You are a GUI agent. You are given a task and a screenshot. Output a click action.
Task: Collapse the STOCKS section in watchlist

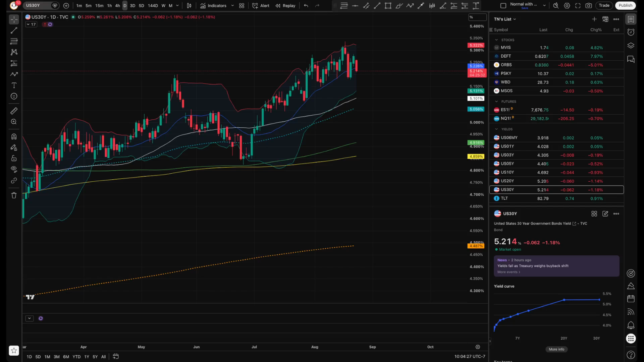coord(496,40)
